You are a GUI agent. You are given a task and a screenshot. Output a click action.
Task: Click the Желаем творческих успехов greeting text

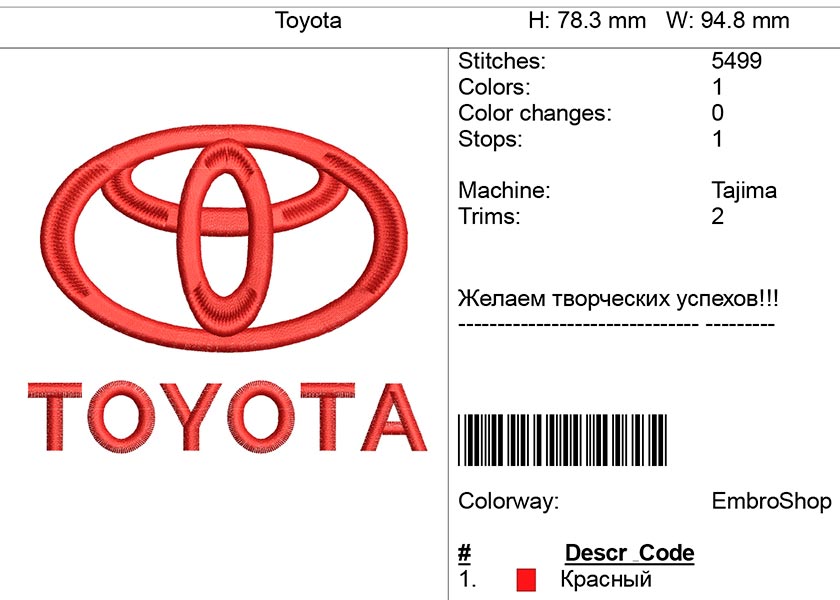coord(618,298)
